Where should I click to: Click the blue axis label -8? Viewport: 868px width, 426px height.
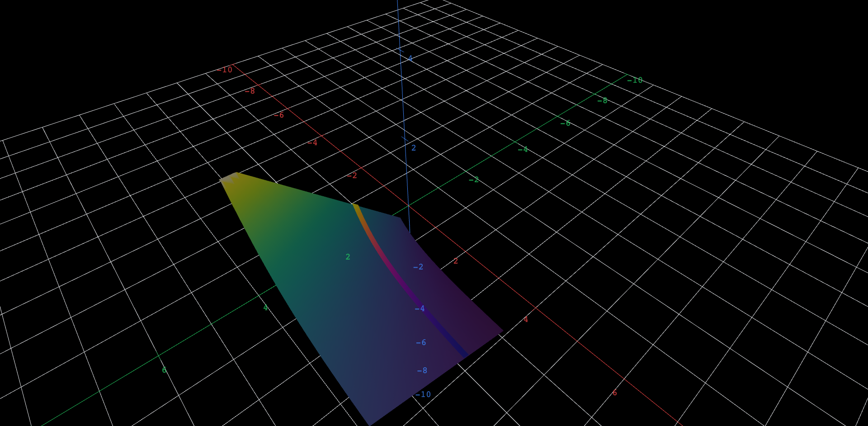[x=422, y=370]
